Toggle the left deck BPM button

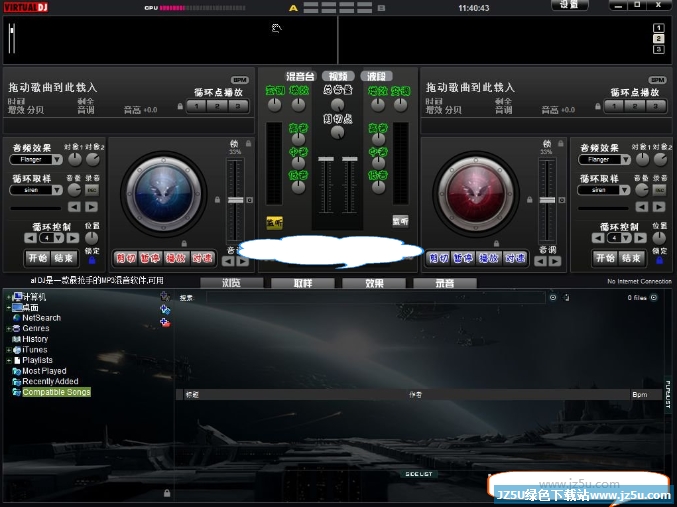pos(240,80)
